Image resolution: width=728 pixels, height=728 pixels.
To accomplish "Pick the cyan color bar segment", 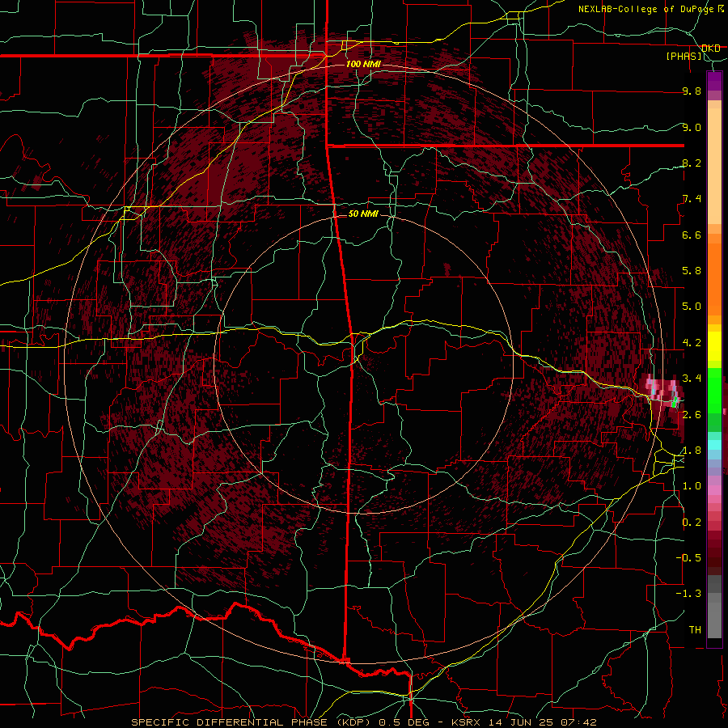I will tap(714, 445).
